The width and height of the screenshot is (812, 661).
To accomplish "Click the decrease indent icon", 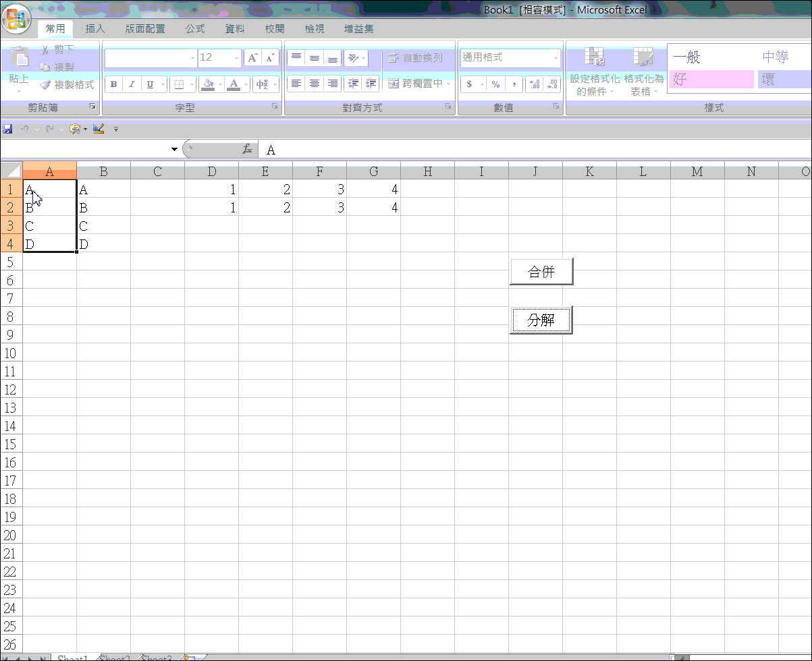I will (x=352, y=84).
